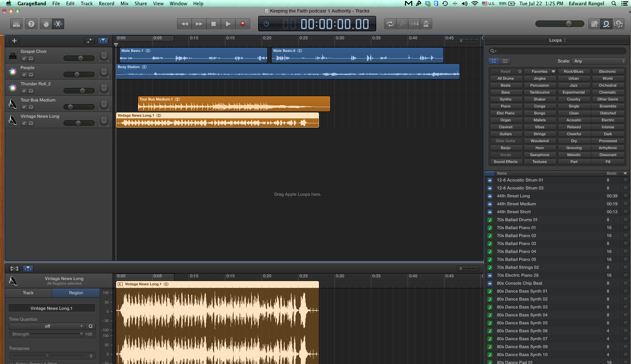
Task: Click the Stop transport button
Action: pos(213,24)
